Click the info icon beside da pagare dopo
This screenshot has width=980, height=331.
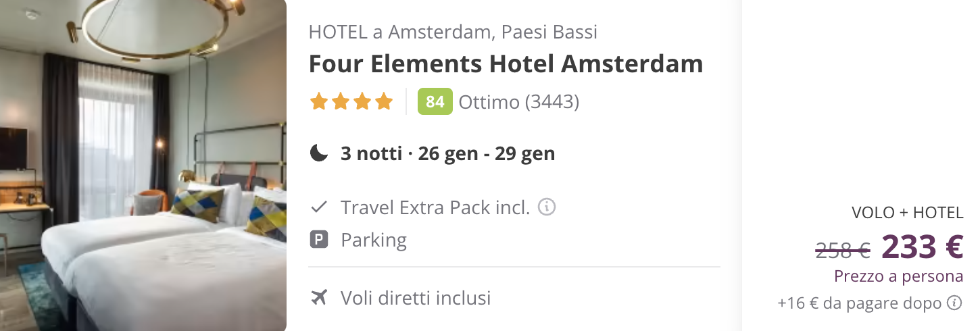(954, 303)
